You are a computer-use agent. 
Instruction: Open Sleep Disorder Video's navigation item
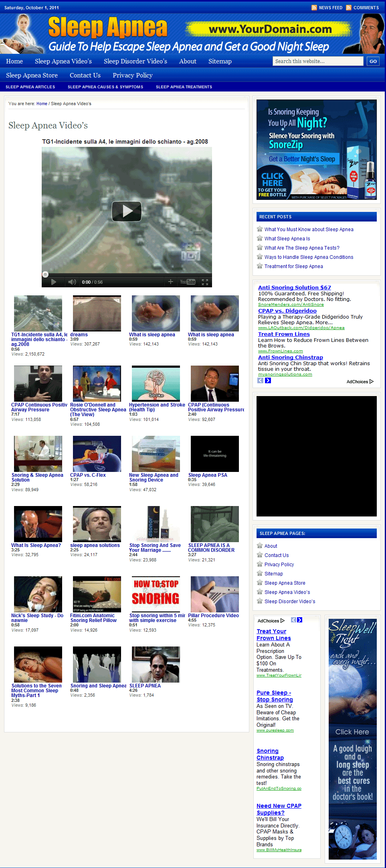[135, 61]
